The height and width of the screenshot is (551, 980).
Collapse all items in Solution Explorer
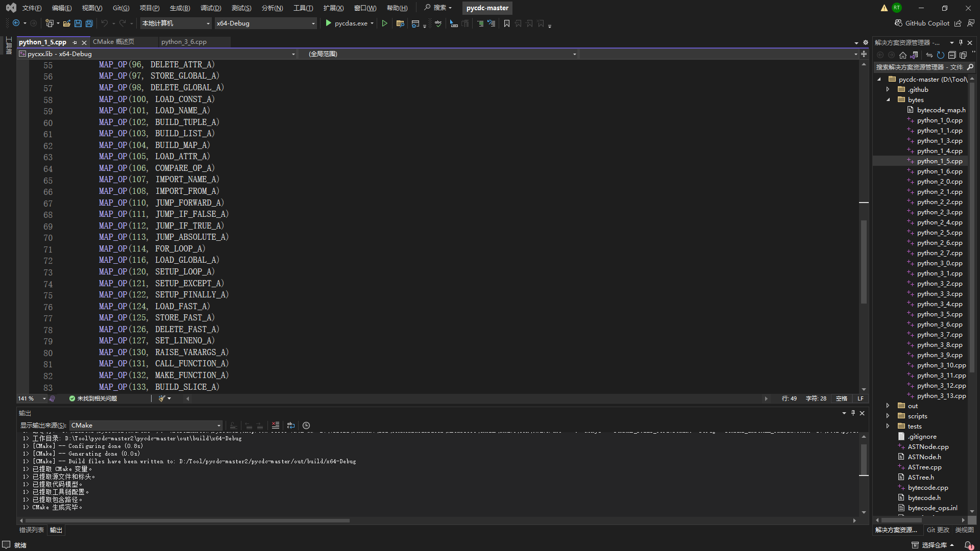(952, 55)
